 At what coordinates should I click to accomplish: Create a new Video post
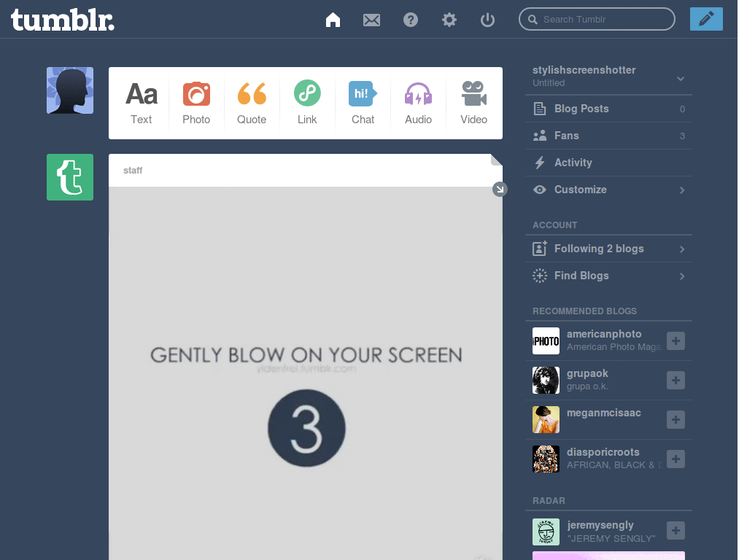click(473, 103)
